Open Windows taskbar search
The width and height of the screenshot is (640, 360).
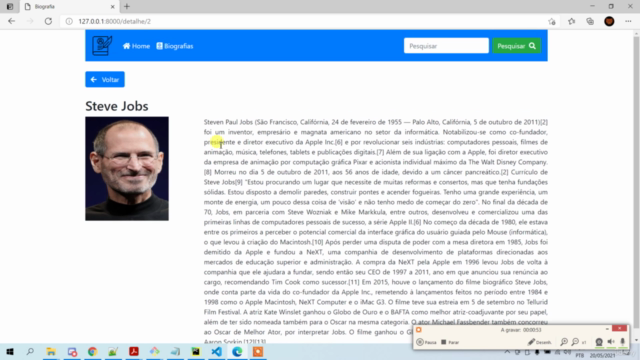pos(30,351)
